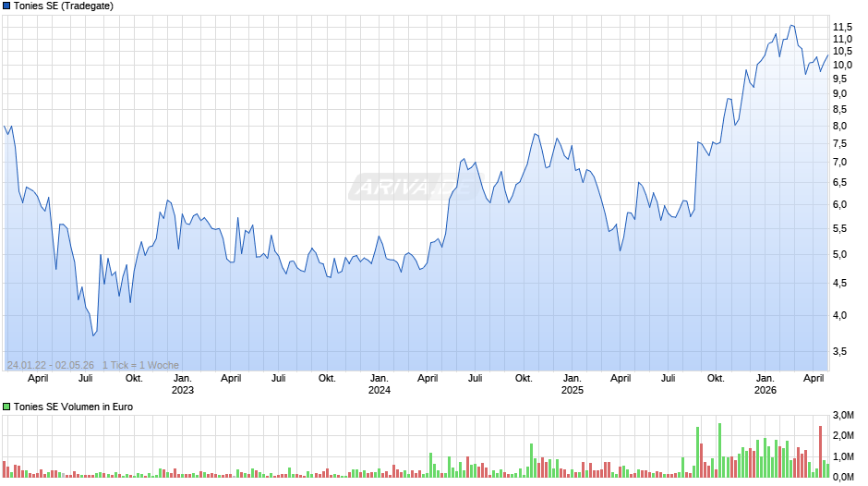This screenshot has width=868, height=486.
Task: Click the 1,0M volume axis label
Action: tap(843, 456)
